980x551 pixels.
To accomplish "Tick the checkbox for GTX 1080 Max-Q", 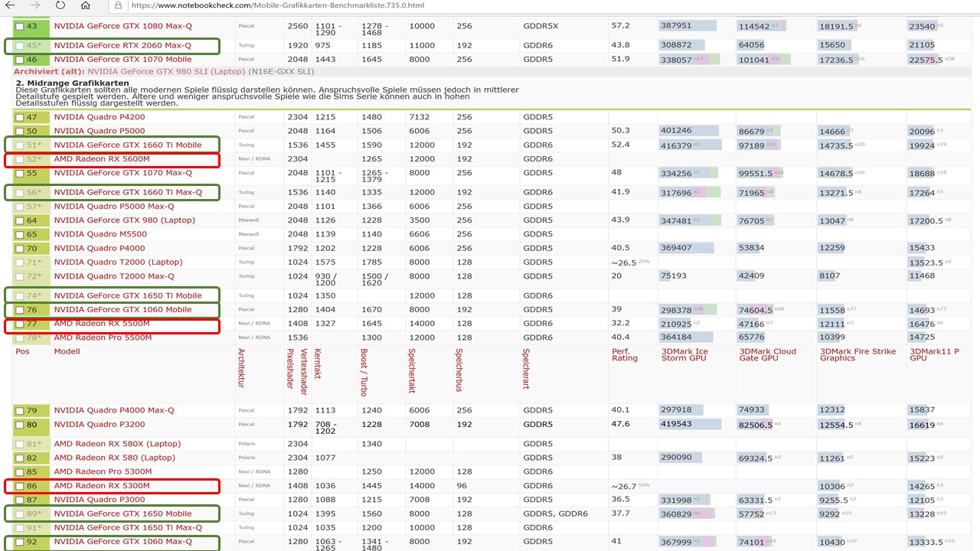I will tap(20, 27).
